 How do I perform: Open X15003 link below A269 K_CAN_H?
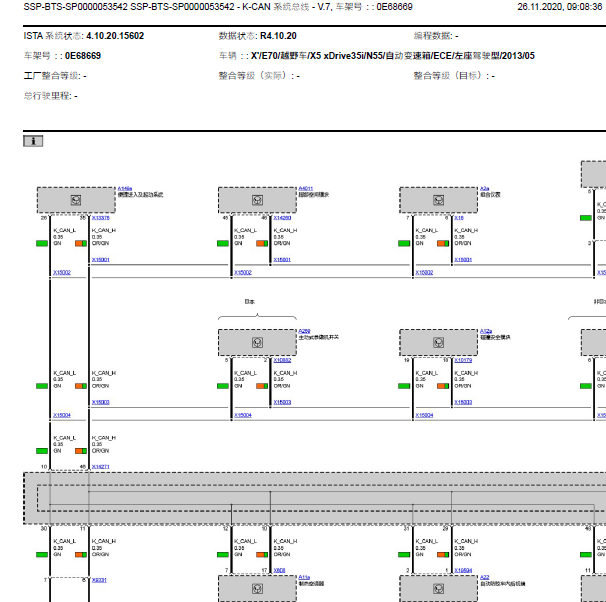(x=282, y=402)
